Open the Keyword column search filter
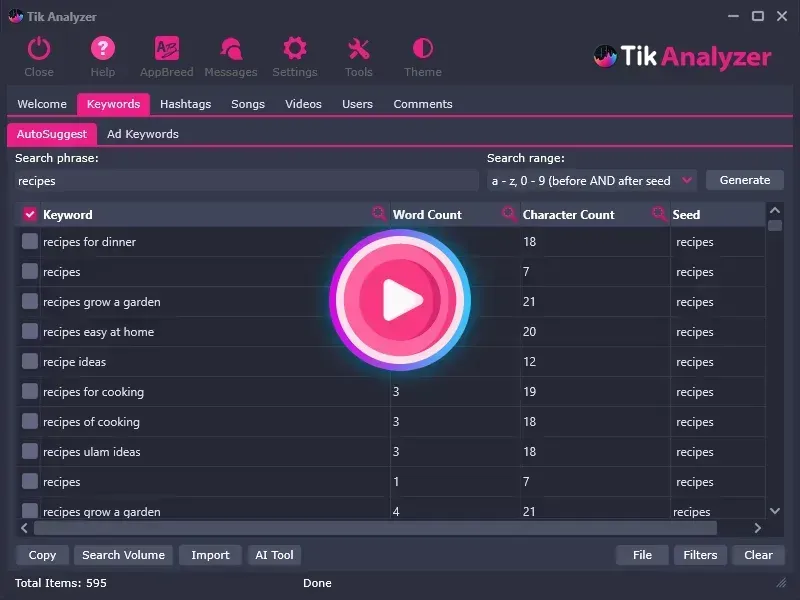Viewport: 800px width, 600px height. [x=378, y=213]
